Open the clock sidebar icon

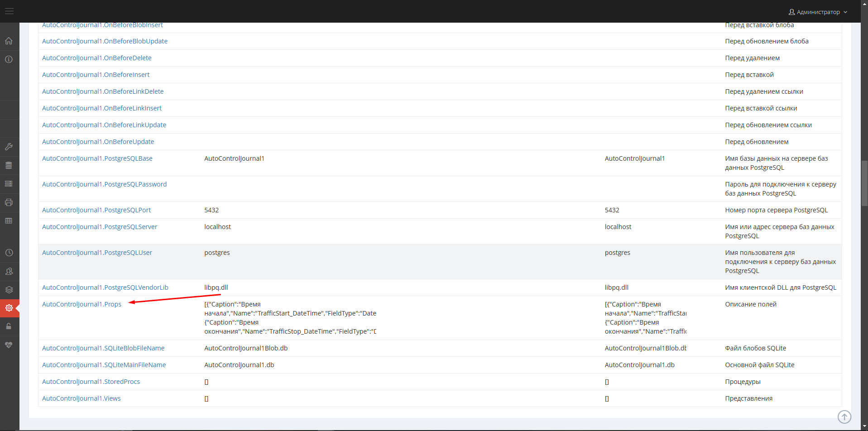(x=9, y=253)
